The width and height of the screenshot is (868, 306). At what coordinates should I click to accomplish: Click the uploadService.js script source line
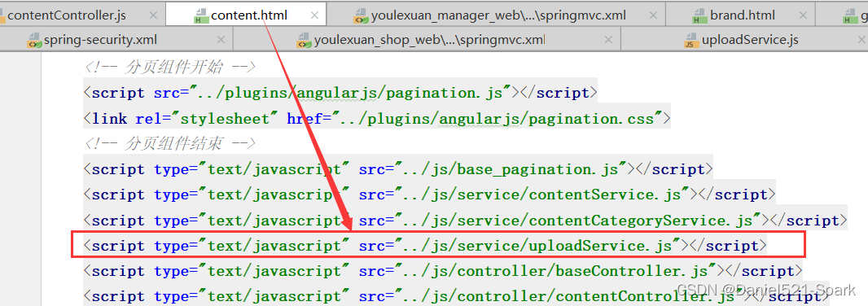426,245
